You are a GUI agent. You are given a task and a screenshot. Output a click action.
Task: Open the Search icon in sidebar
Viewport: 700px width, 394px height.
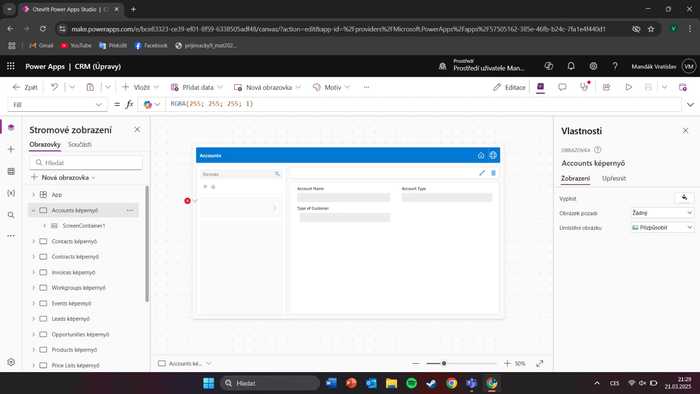coord(11,215)
